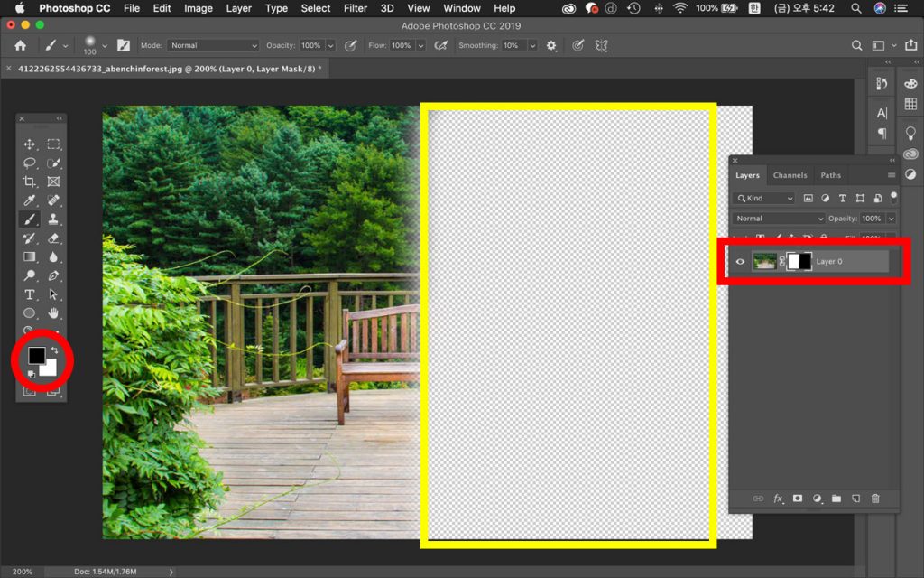924x578 pixels.
Task: Click Add layer mask icon
Action: click(x=798, y=499)
